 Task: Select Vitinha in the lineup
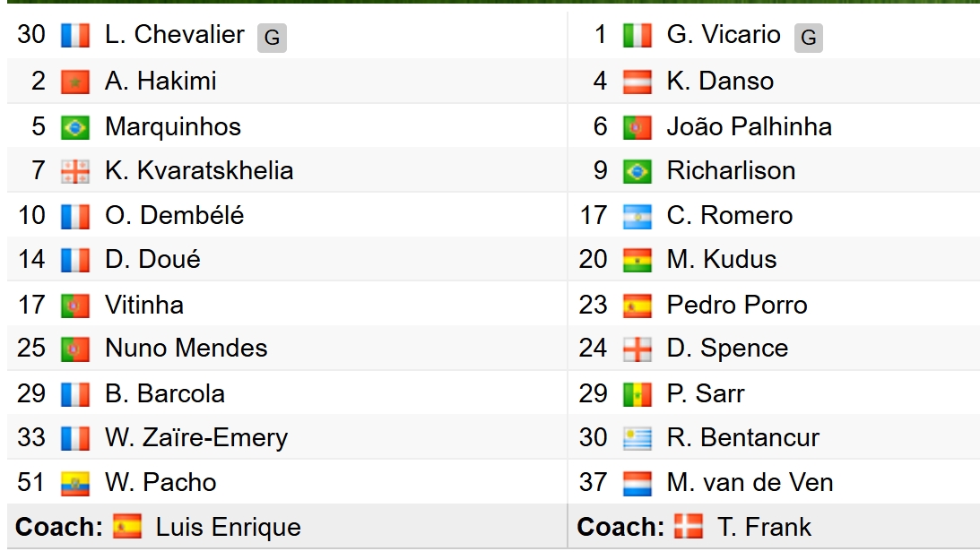[144, 305]
